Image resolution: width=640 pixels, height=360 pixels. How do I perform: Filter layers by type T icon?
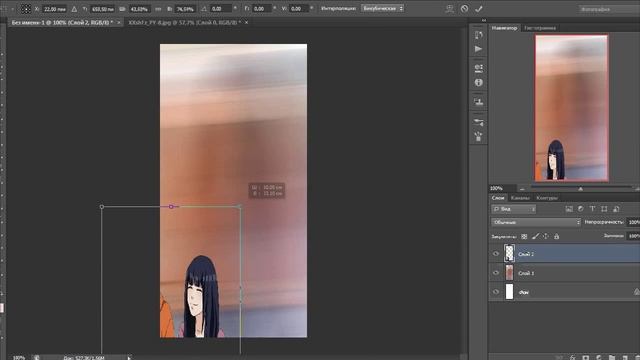click(x=592, y=209)
